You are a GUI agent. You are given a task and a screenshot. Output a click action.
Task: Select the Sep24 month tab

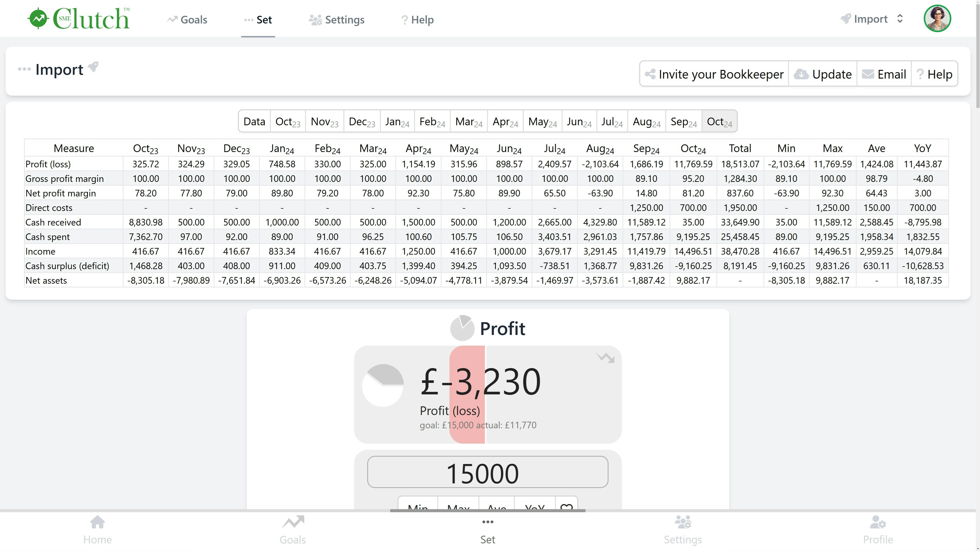coord(684,121)
